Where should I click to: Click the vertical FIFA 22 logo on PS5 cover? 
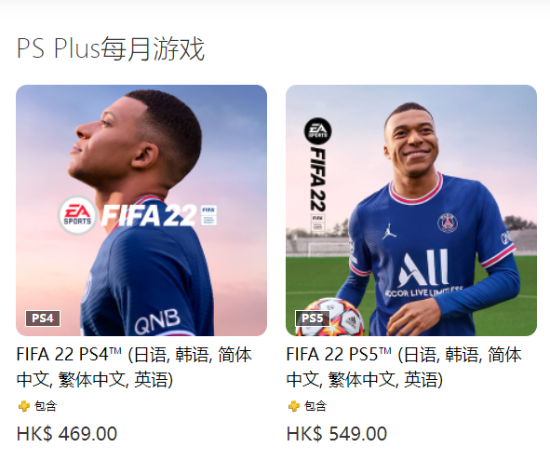[318, 179]
